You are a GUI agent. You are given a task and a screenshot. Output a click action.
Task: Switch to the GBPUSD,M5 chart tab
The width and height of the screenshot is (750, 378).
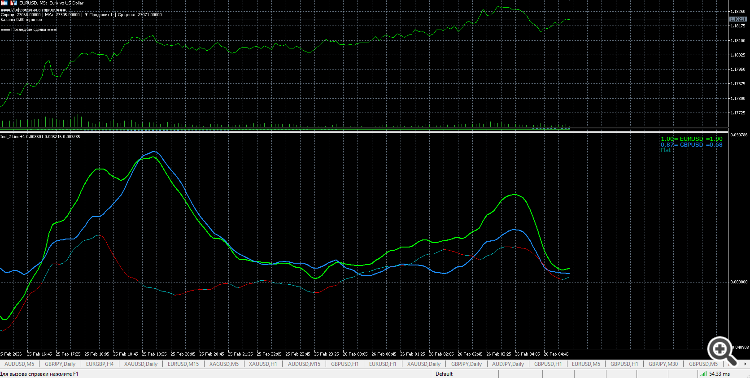[703, 364]
